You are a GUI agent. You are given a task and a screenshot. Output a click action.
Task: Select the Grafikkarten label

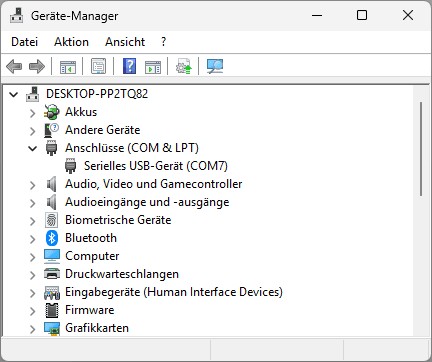coord(97,328)
